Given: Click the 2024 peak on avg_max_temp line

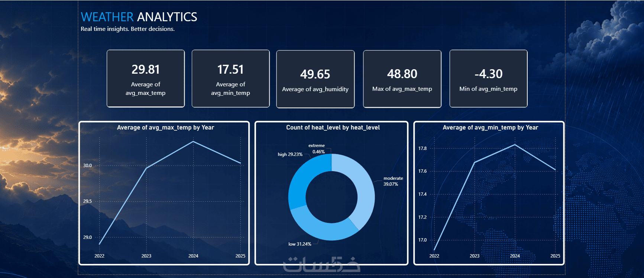Looking at the screenshot, I should pos(193,141).
